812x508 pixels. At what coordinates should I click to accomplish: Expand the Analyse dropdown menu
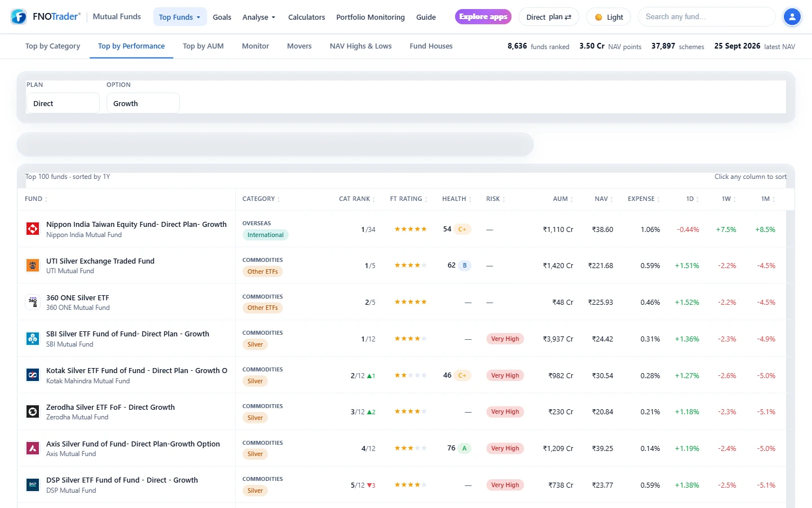click(x=259, y=17)
